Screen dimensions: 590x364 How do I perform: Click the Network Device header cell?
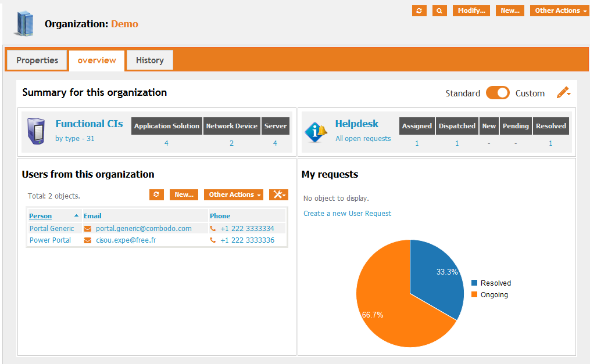(x=232, y=126)
